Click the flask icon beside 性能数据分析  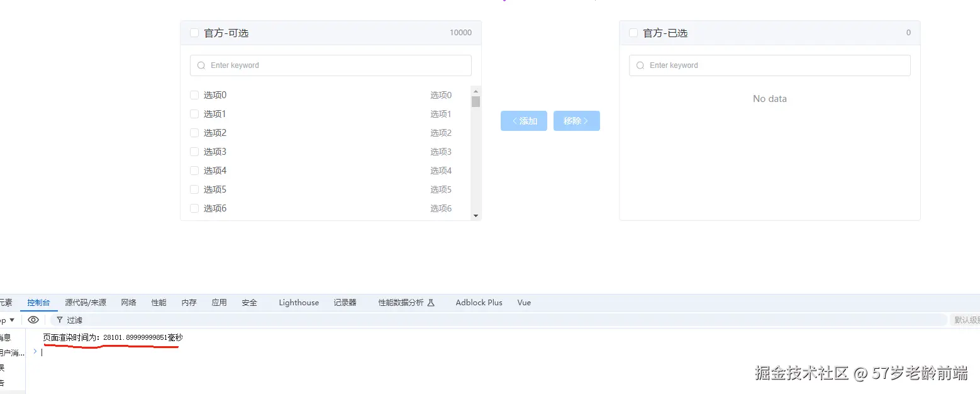pos(431,303)
